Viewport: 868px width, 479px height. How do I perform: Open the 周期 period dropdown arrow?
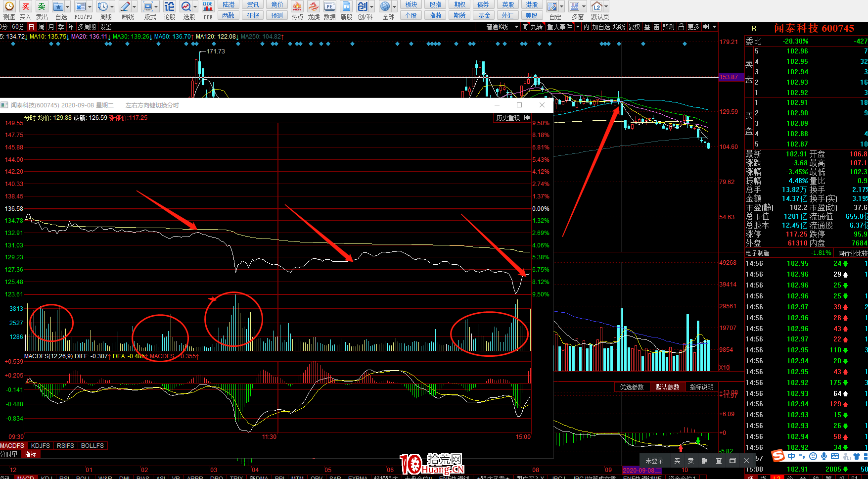pyautogui.click(x=112, y=7)
